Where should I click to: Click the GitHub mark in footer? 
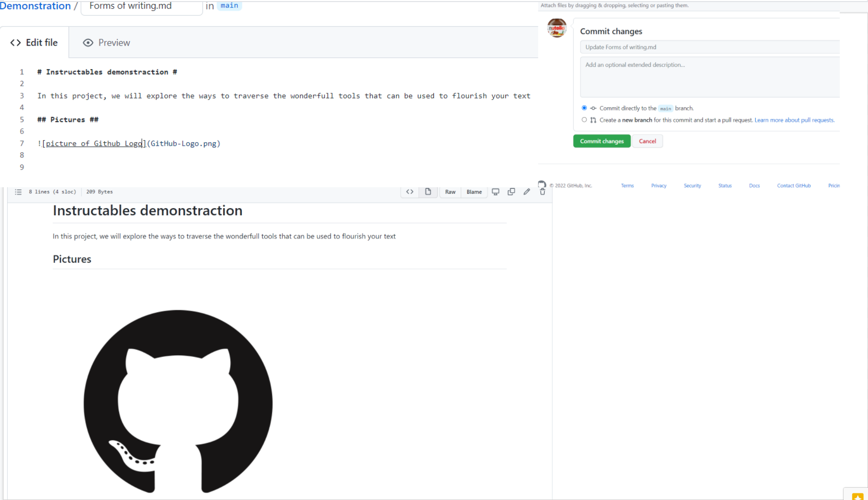point(542,184)
